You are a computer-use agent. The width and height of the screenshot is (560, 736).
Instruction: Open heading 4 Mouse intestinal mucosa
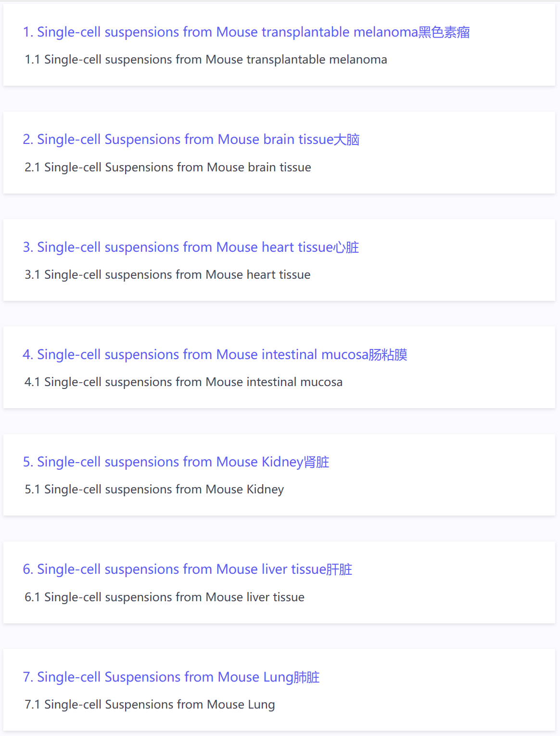pyautogui.click(x=215, y=354)
